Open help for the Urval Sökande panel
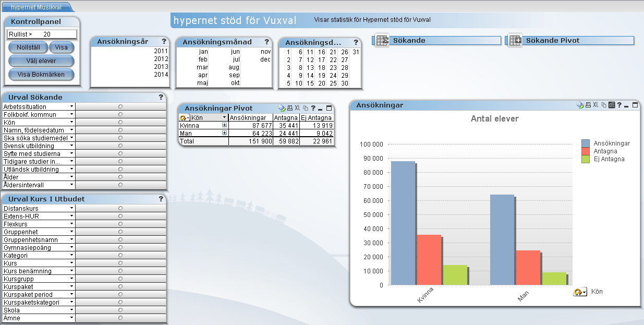The image size is (644, 325). point(161,97)
